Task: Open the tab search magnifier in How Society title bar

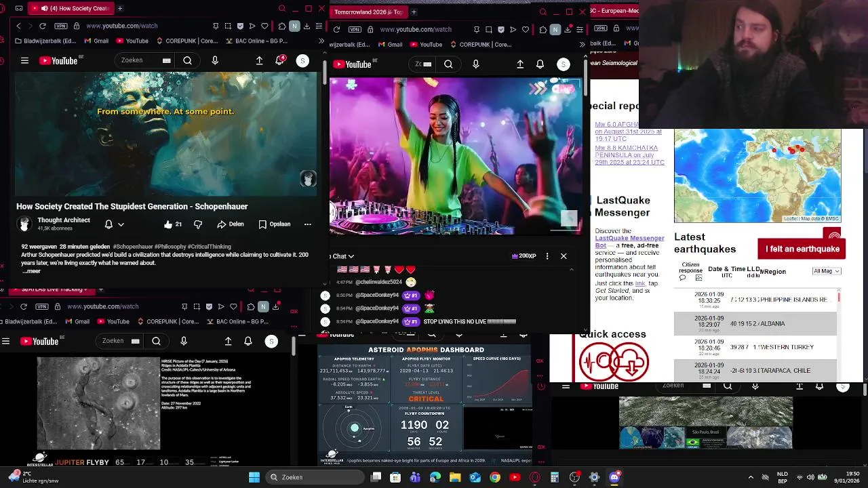Action: pyautogui.click(x=282, y=8)
